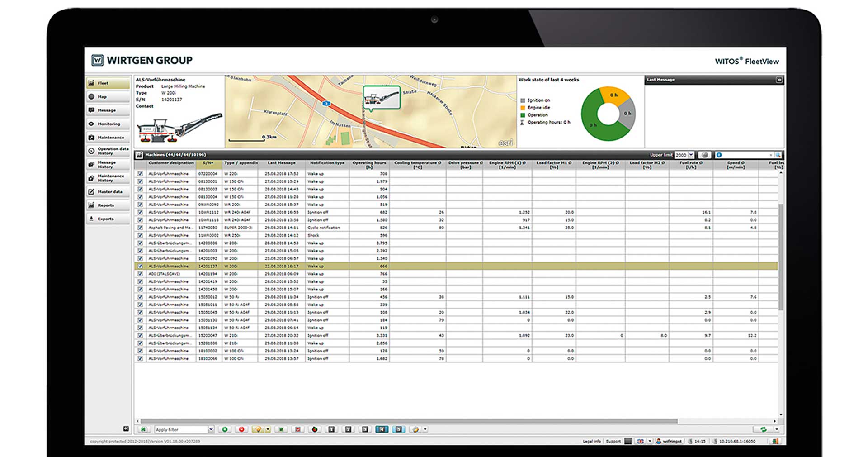Click the Legal info link
Viewport: 868px width, 457px height.
[x=591, y=441]
